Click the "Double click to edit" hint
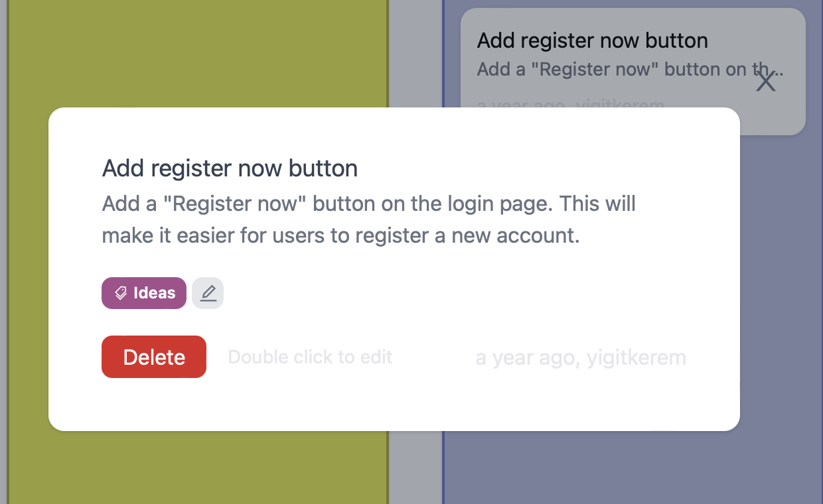Image resolution: width=823 pixels, height=504 pixels. coord(310,357)
